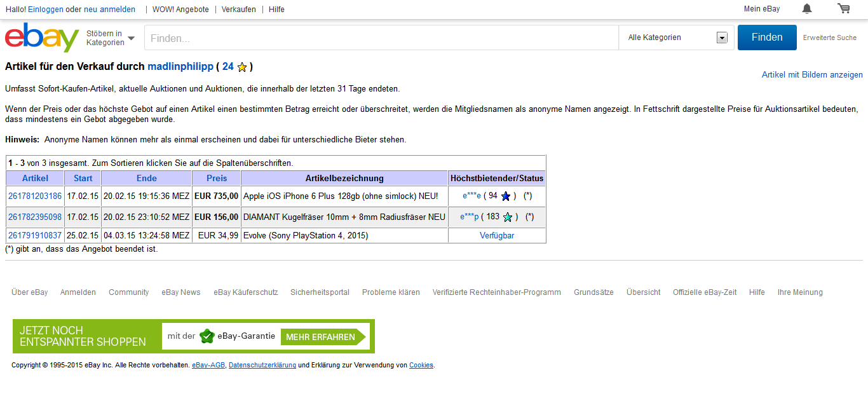The image size is (868, 403).
Task: Sort table by Ende column header
Action: [x=146, y=178]
